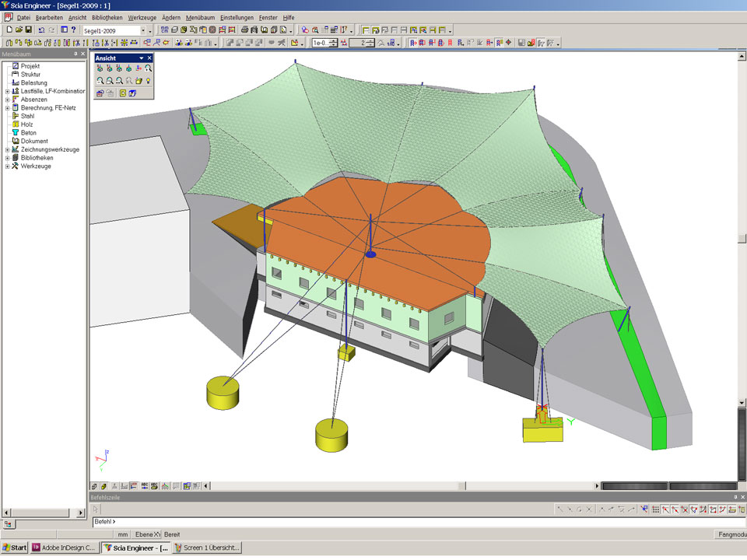Open the Einstellungen menu
The image size is (747, 560).
click(237, 17)
